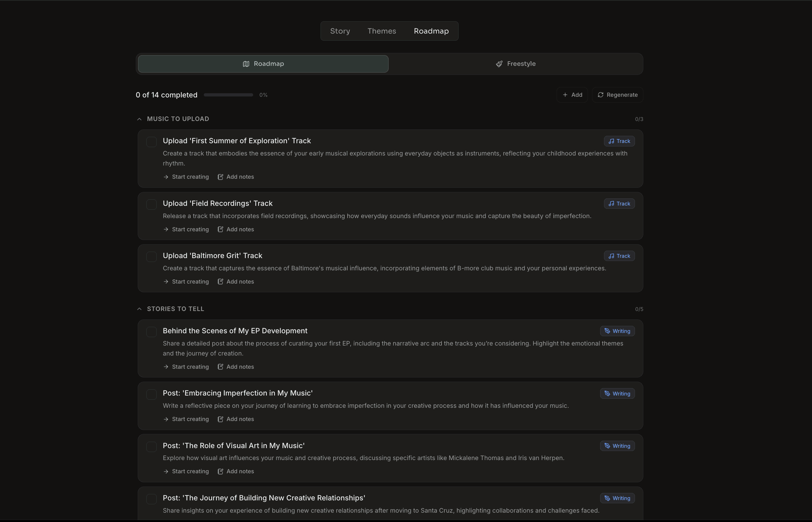
Task: Add notes to Behind the Scenes post
Action: 236,367
